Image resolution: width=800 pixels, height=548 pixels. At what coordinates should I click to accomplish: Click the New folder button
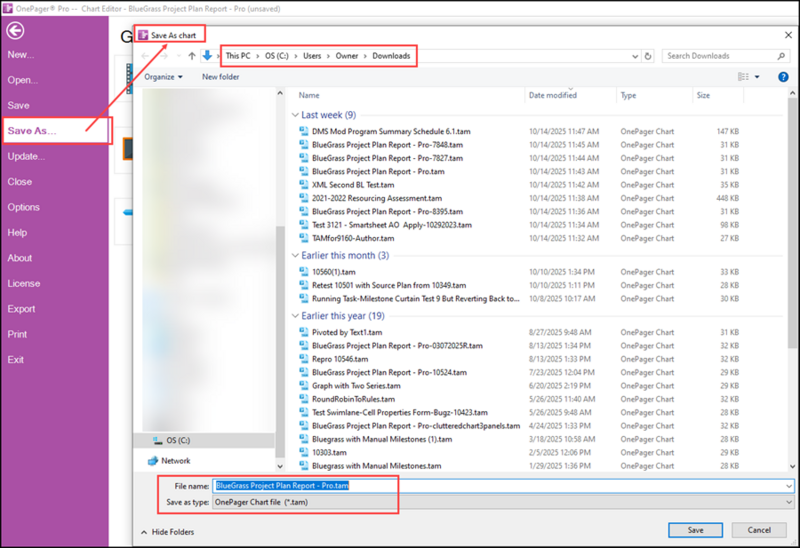(x=220, y=77)
